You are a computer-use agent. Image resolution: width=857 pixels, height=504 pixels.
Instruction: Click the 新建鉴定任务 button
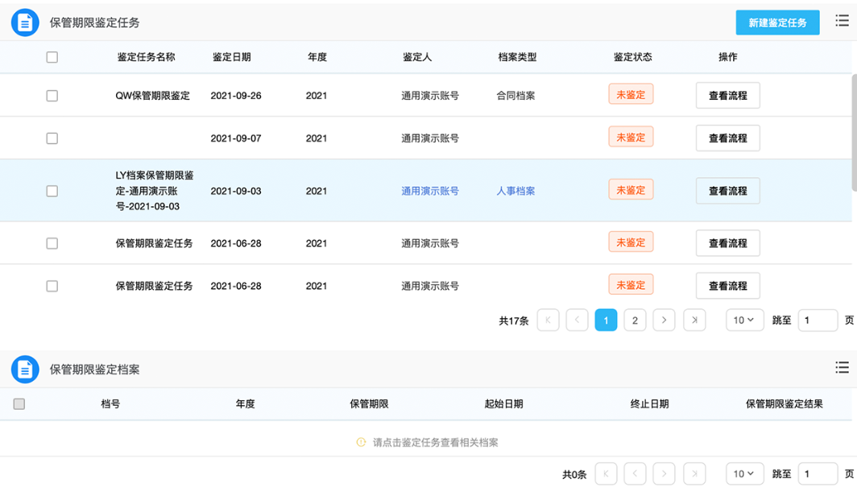click(777, 23)
